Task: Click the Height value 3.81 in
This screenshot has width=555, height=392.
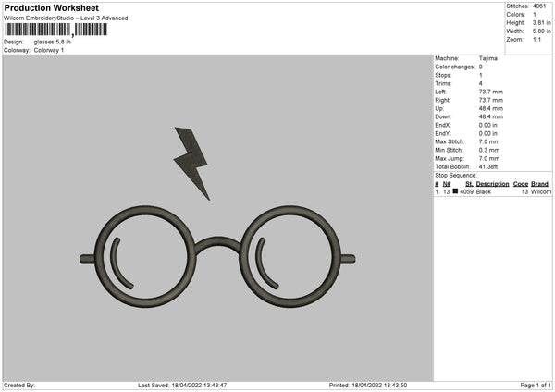Action: click(x=541, y=22)
